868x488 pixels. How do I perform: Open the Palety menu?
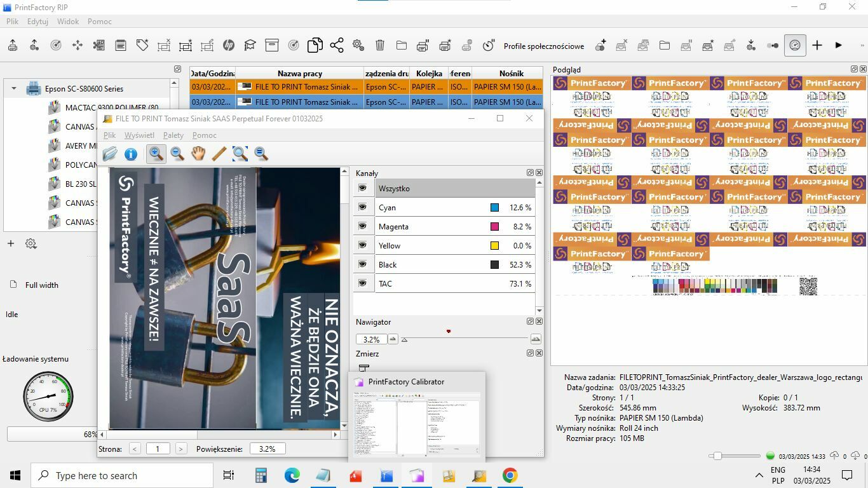[173, 135]
